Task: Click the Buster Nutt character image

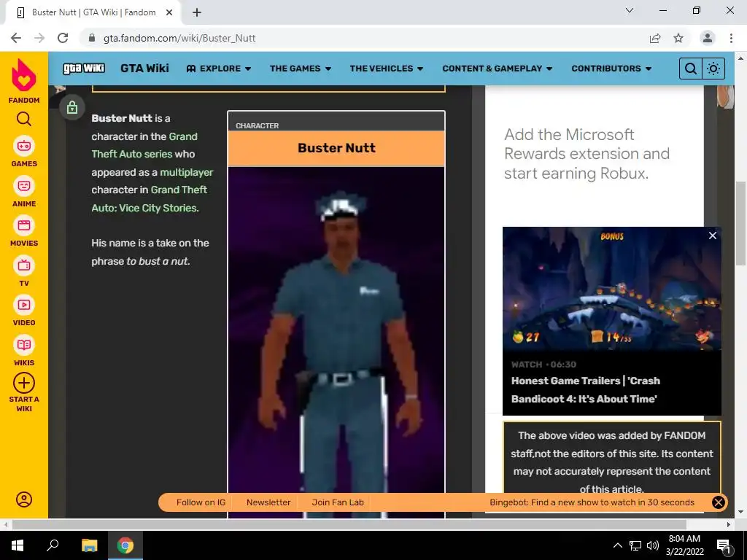Action: 336,342
